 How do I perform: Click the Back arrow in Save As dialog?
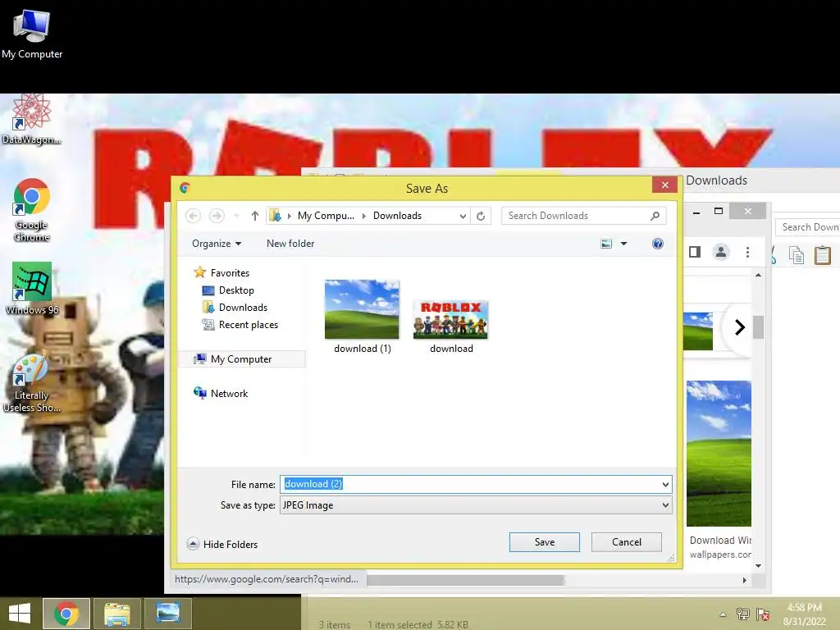[193, 216]
